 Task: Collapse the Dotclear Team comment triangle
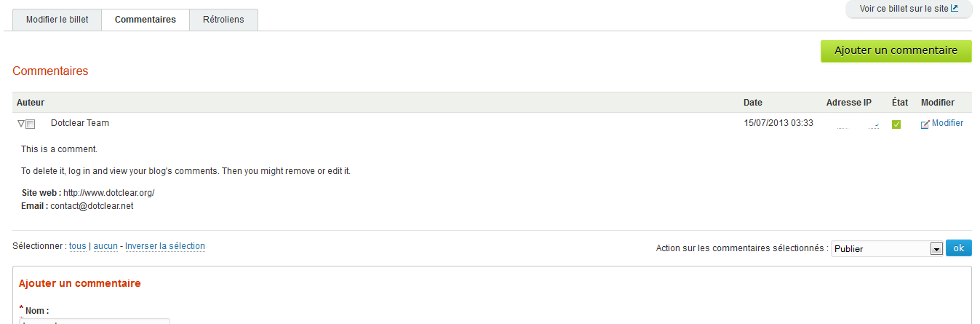pos(20,124)
